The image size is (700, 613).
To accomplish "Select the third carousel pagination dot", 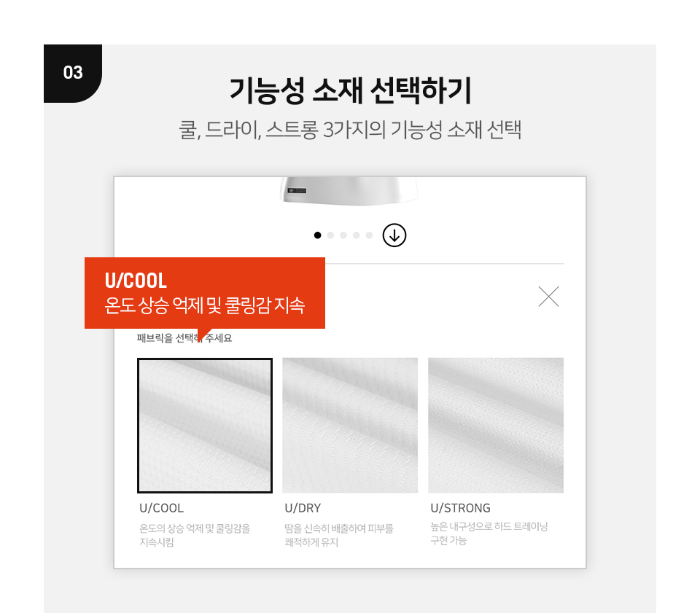I will click(343, 235).
